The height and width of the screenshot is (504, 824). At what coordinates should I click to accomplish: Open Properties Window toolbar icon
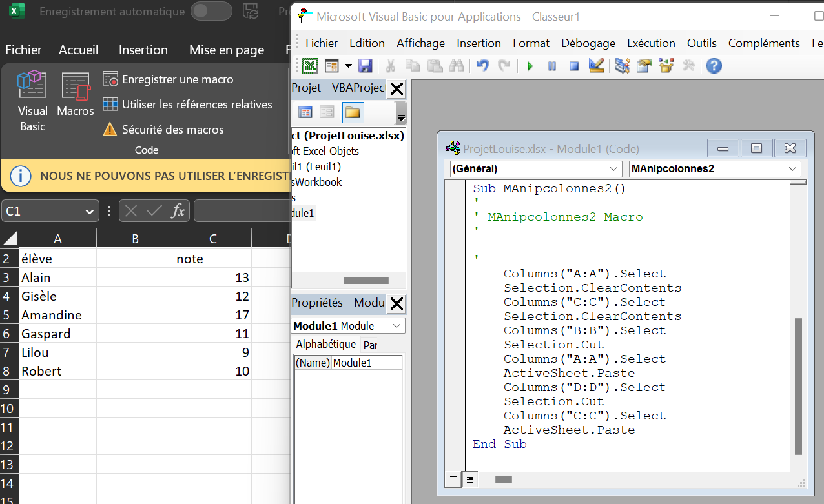(x=644, y=66)
